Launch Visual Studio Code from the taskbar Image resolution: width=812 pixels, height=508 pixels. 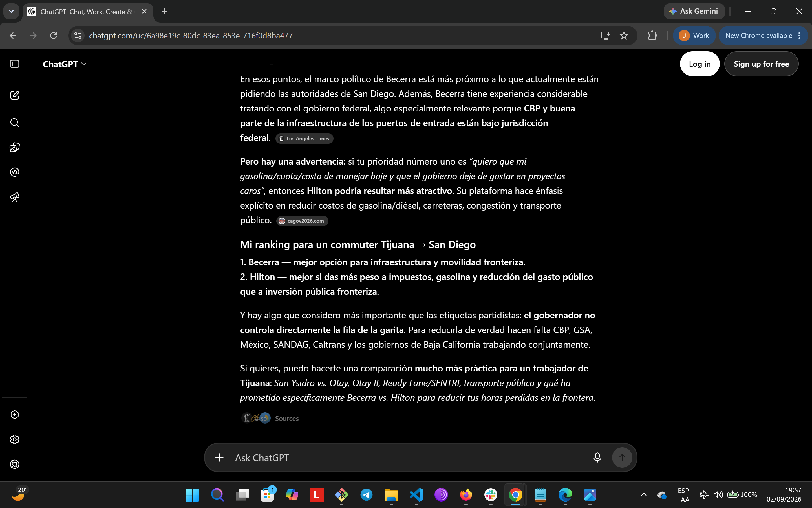coord(416,495)
